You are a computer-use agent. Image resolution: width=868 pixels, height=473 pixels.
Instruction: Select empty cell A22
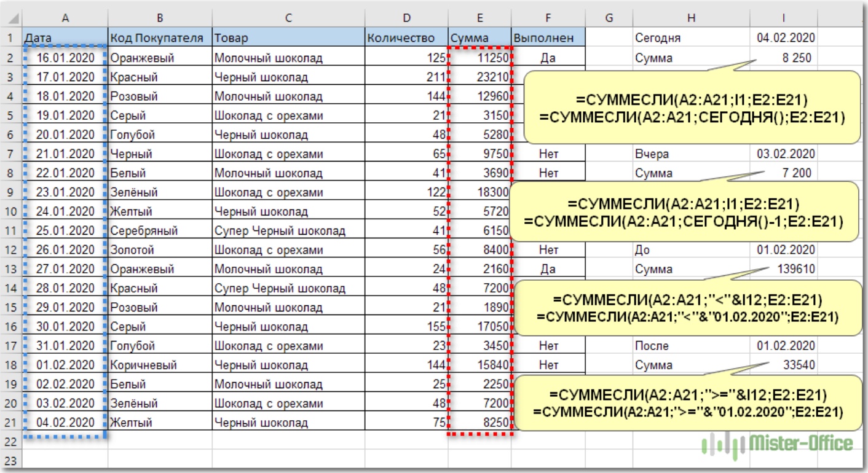pyautogui.click(x=65, y=442)
